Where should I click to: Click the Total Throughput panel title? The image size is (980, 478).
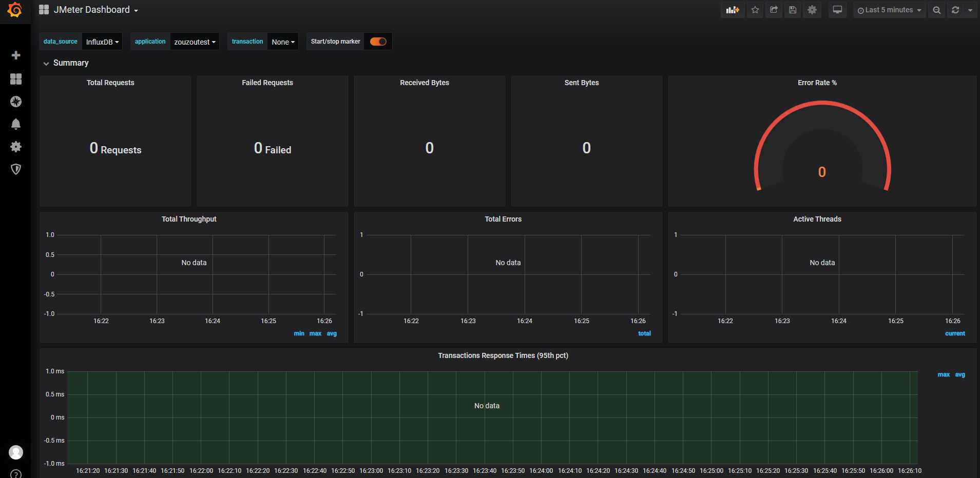(x=189, y=219)
